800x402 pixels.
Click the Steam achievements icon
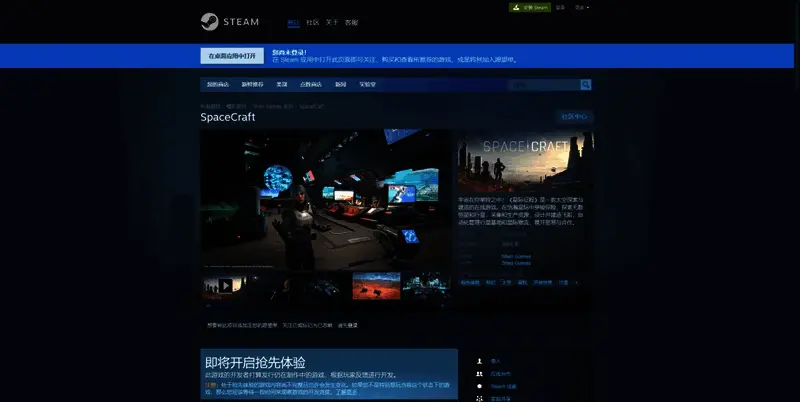tap(479, 387)
